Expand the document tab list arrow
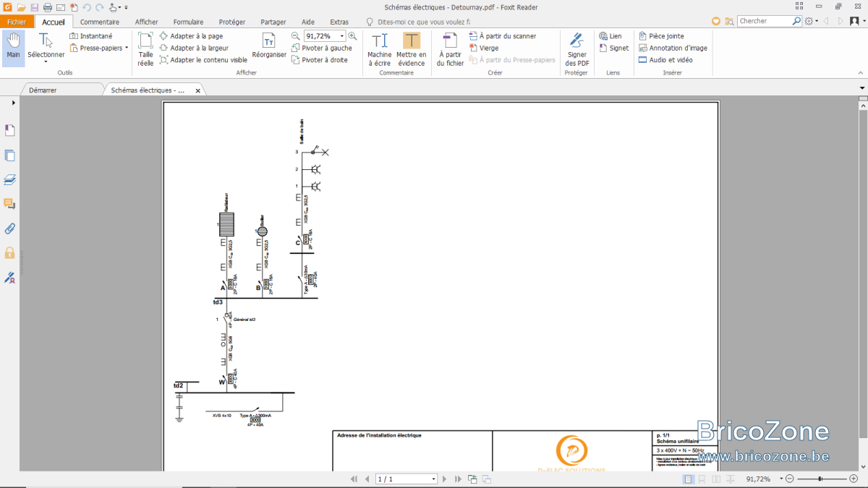Image resolution: width=868 pixels, height=488 pixels. click(x=861, y=88)
